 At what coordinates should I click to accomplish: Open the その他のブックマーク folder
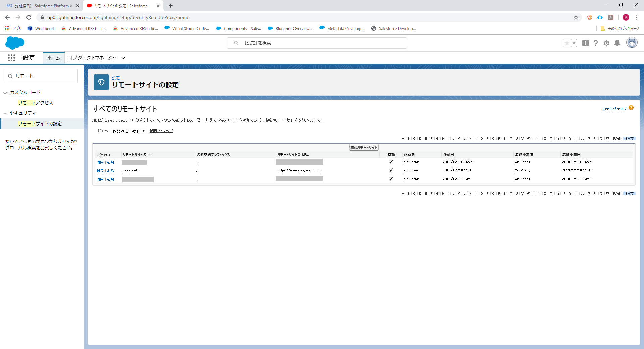(620, 29)
